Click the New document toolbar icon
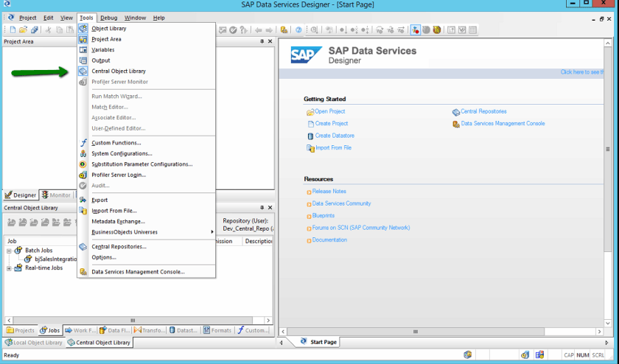 [x=13, y=30]
